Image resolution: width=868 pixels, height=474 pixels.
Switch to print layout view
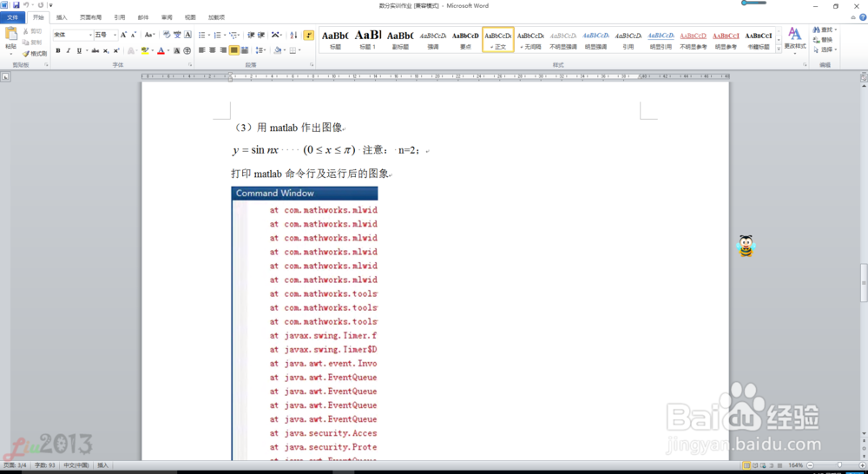tap(746, 465)
